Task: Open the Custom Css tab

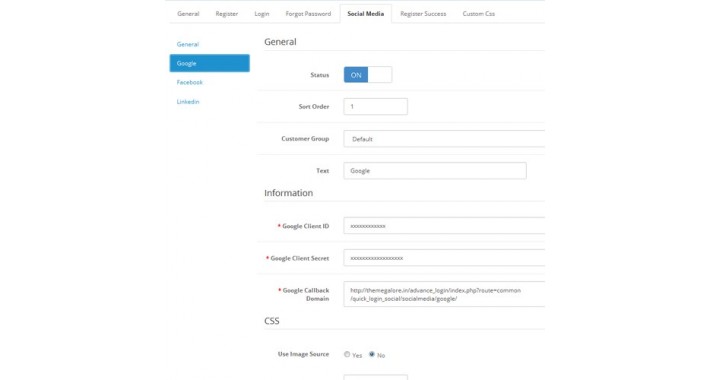Action: (479, 14)
